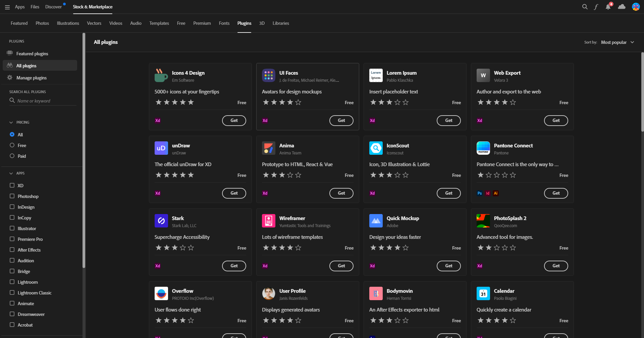This screenshot has width=644, height=338.
Task: Click the Photoshop badge on Pantone Connect card
Action: point(480,193)
